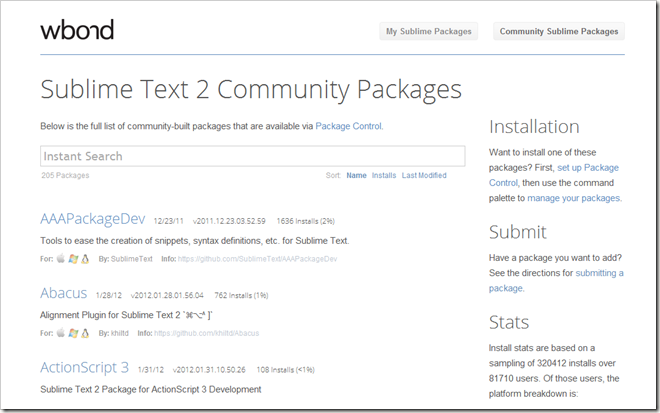Open Community Sublime Packages
The image size is (660, 413).
pyautogui.click(x=559, y=32)
